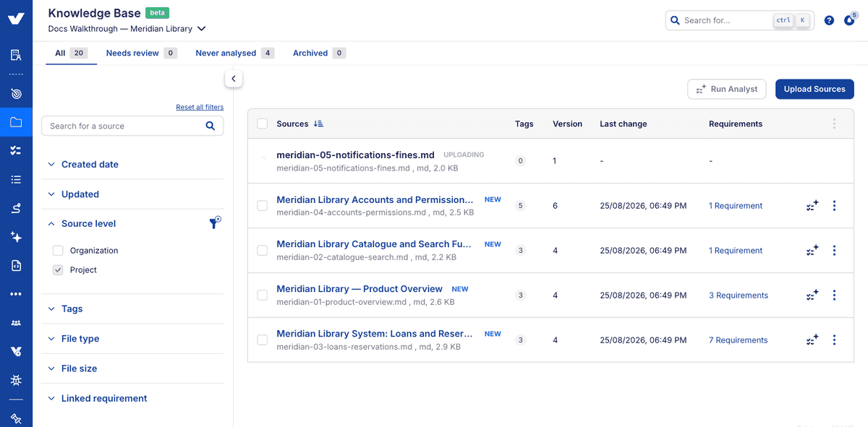
Task: Open table column options kebab in header
Action: 834,124
